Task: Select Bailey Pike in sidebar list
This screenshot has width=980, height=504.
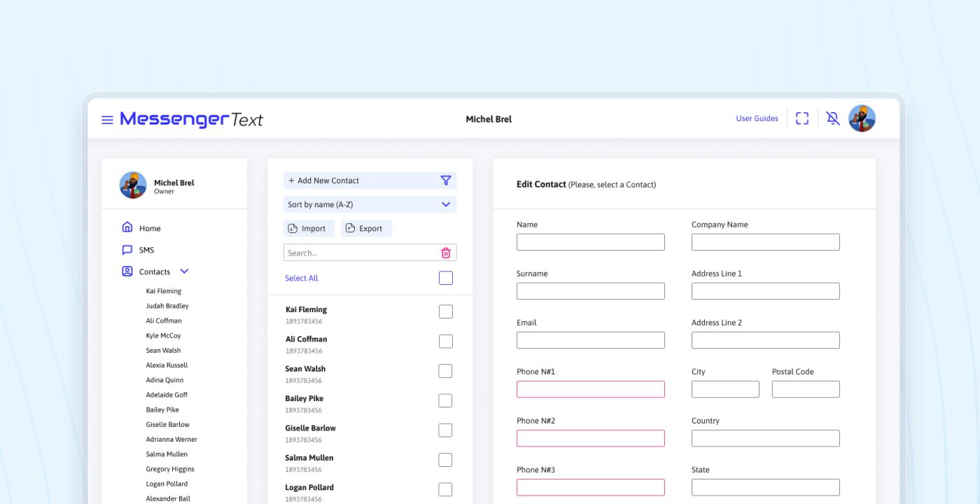Action: click(162, 409)
